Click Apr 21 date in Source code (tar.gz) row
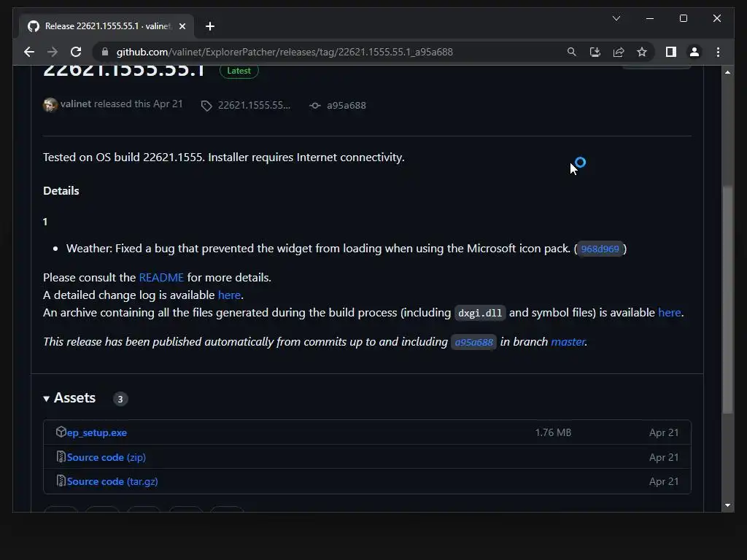 [664, 481]
